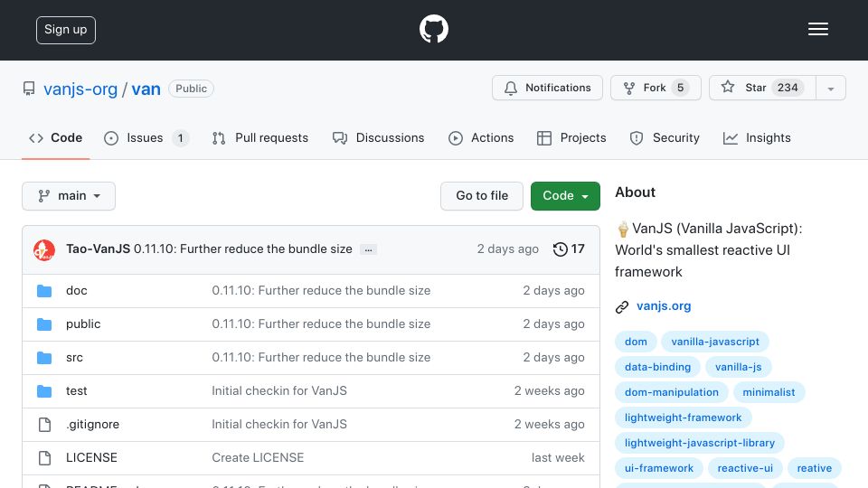This screenshot has width=868, height=488.
Task: Click the reative topic tag
Action: pyautogui.click(x=815, y=468)
